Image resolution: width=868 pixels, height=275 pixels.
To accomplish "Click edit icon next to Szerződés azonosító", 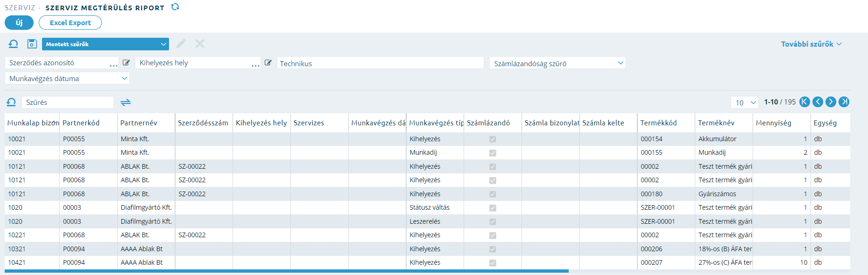I will coord(126,62).
